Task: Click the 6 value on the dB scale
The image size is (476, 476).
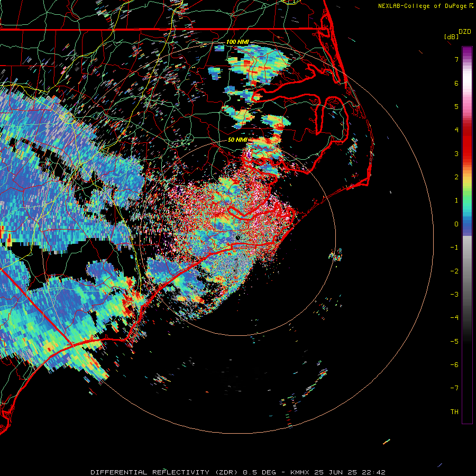Action: coord(456,83)
